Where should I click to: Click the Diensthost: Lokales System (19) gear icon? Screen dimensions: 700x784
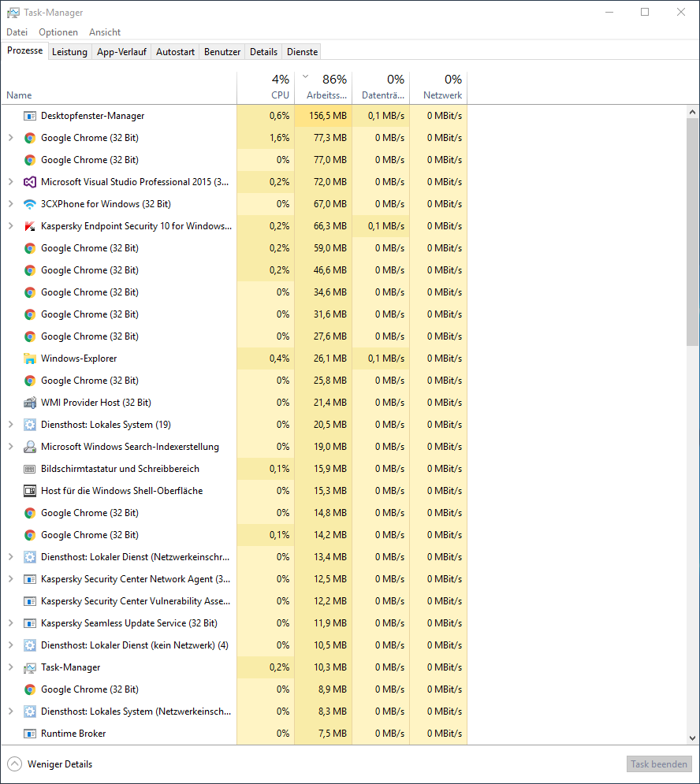click(30, 425)
